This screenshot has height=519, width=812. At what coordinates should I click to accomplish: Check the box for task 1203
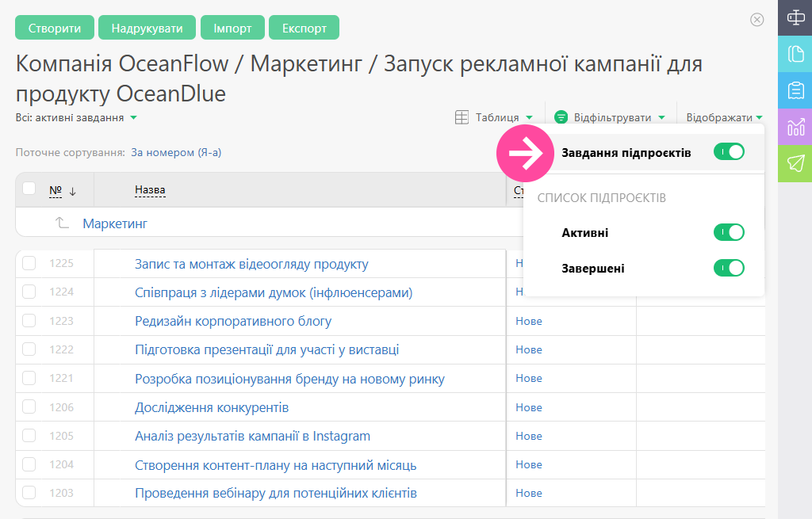point(29,493)
